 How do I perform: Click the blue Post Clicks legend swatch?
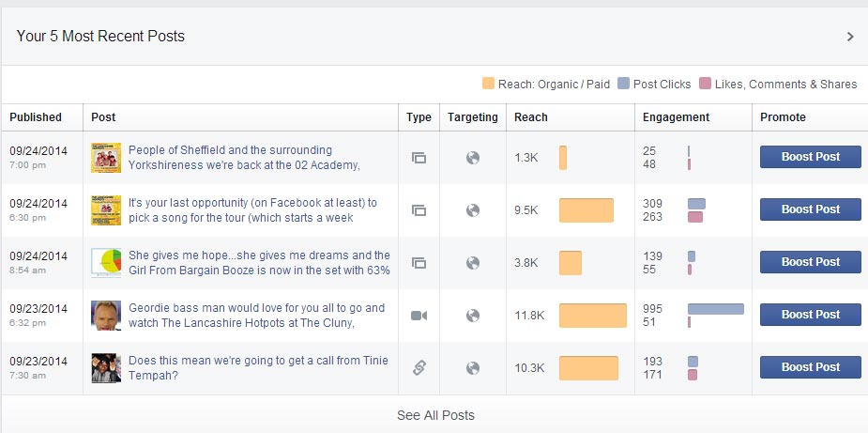(x=623, y=84)
